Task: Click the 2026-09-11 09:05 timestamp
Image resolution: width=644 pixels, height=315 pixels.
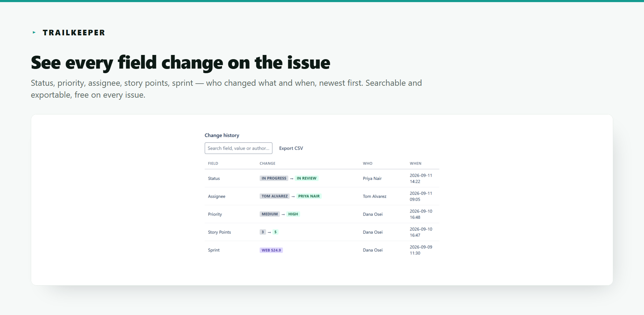Action: 421,196
